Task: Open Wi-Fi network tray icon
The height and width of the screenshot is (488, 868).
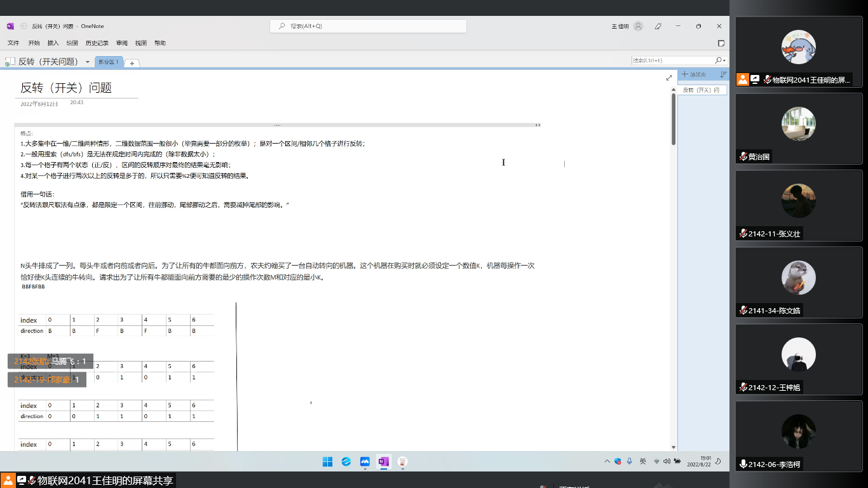Action: [x=656, y=461]
